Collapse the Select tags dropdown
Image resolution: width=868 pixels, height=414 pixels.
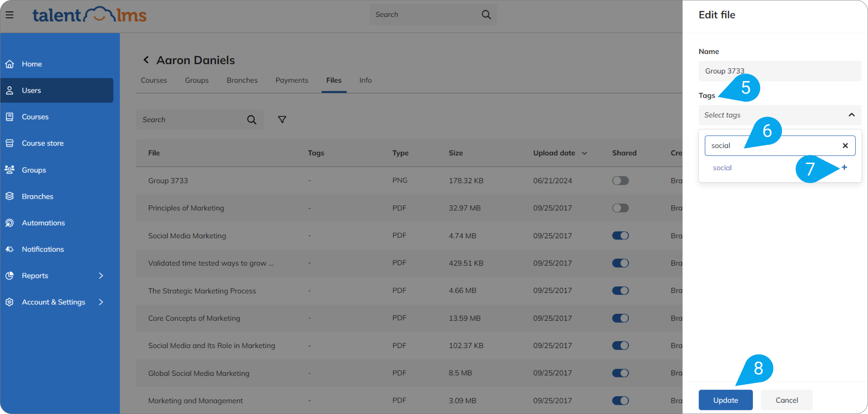[x=851, y=115]
